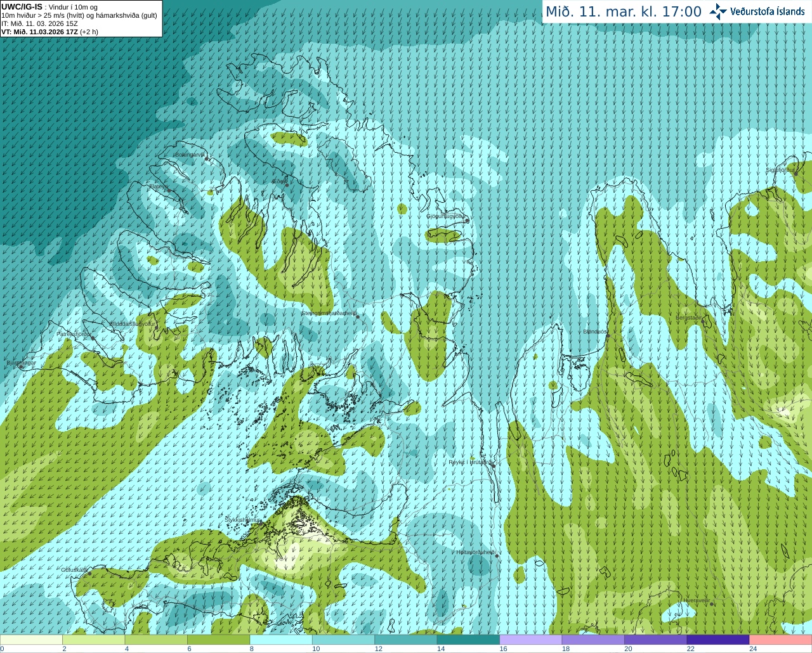Viewport: 812px width, 653px height.
Task: Click the Gufuskálar station marker
Action: (x=89, y=573)
